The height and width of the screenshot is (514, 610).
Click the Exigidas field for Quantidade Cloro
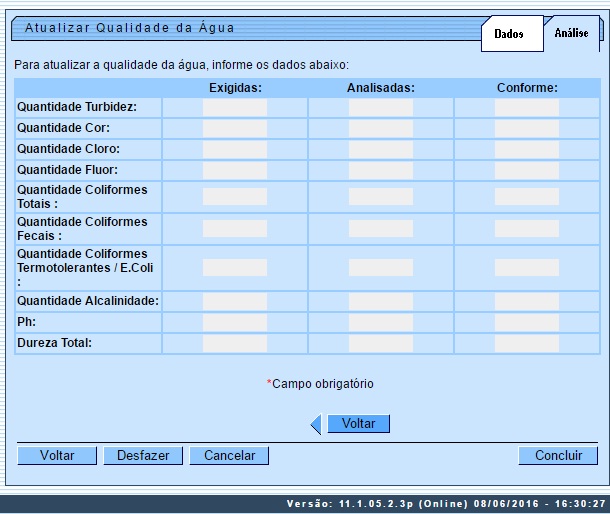(235, 150)
